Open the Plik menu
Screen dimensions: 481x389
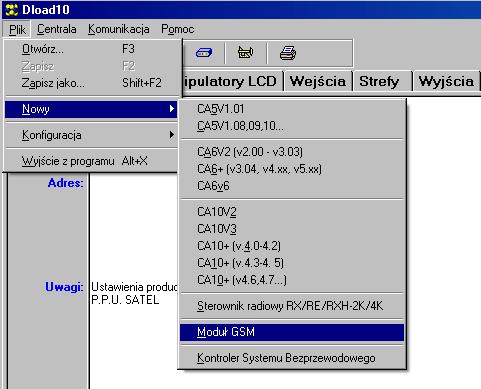[17, 29]
